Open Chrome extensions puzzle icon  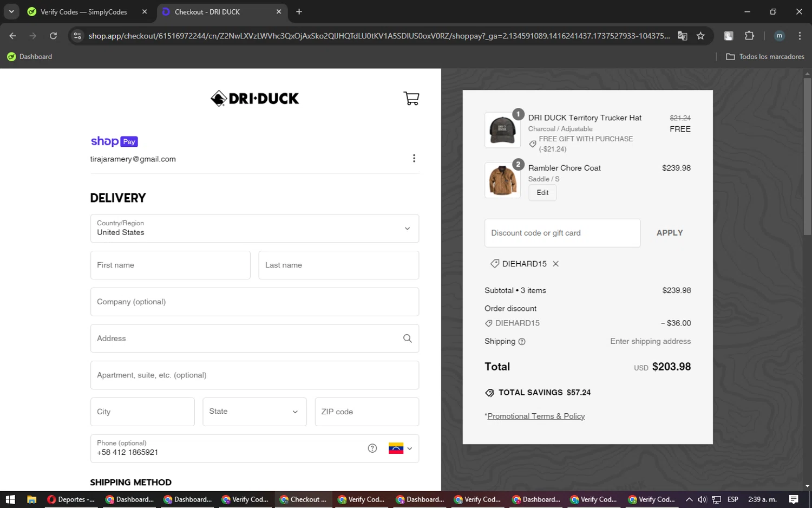(749, 36)
